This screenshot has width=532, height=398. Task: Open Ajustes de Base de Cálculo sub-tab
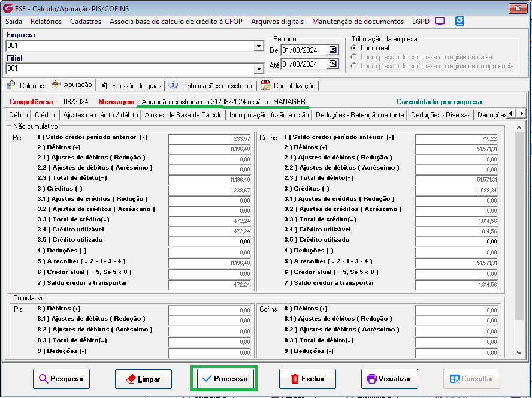[183, 114]
